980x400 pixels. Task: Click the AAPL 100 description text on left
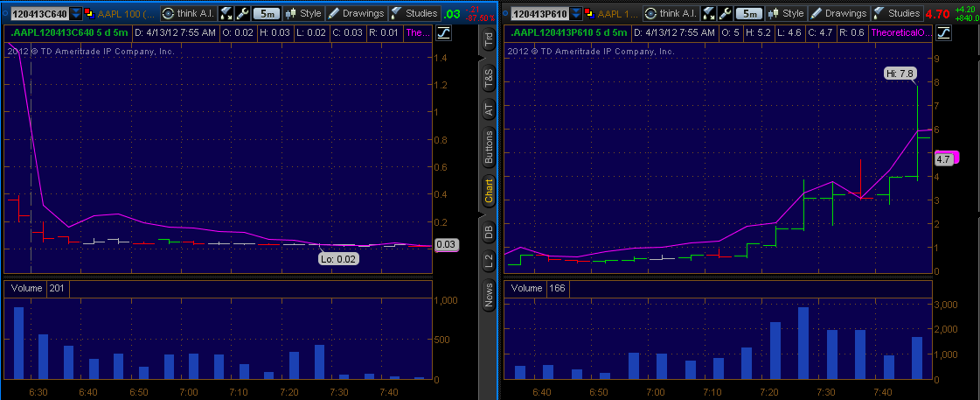[x=126, y=13]
